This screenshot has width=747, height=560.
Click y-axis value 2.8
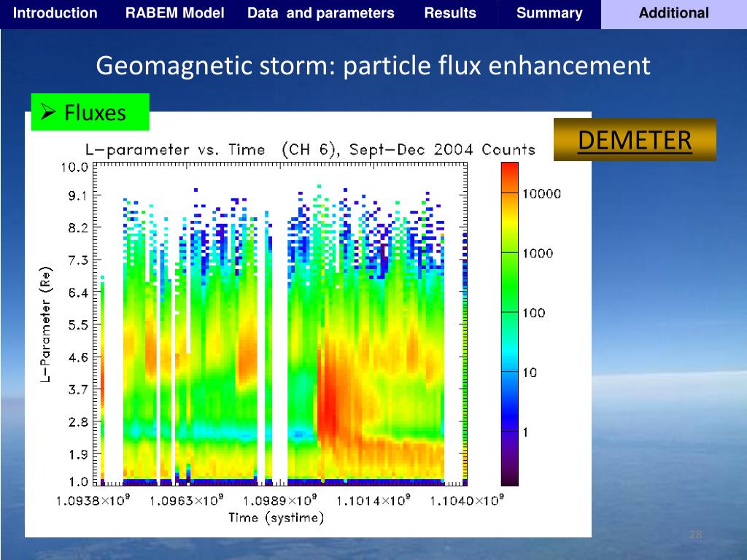[78, 422]
